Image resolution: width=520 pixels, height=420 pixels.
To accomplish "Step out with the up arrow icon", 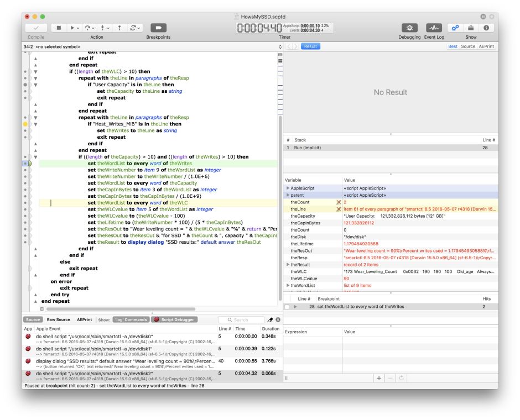I will point(119,28).
